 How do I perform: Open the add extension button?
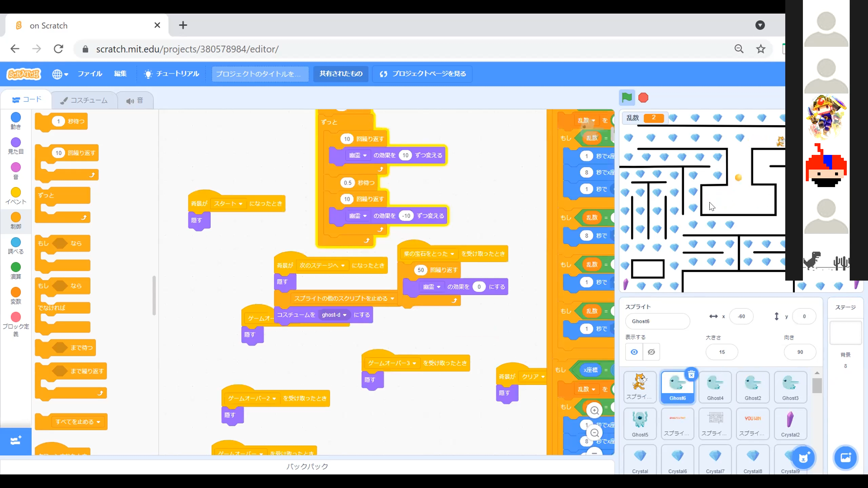[x=16, y=441]
